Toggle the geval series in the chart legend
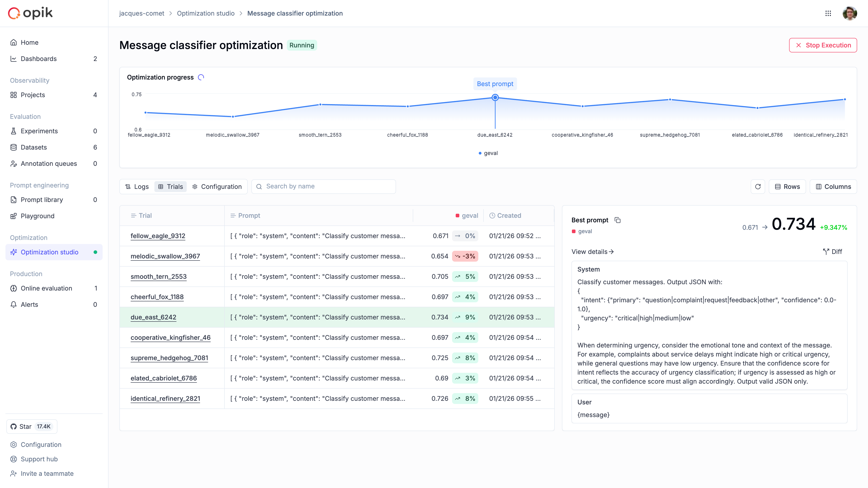The width and height of the screenshot is (868, 488). 488,153
